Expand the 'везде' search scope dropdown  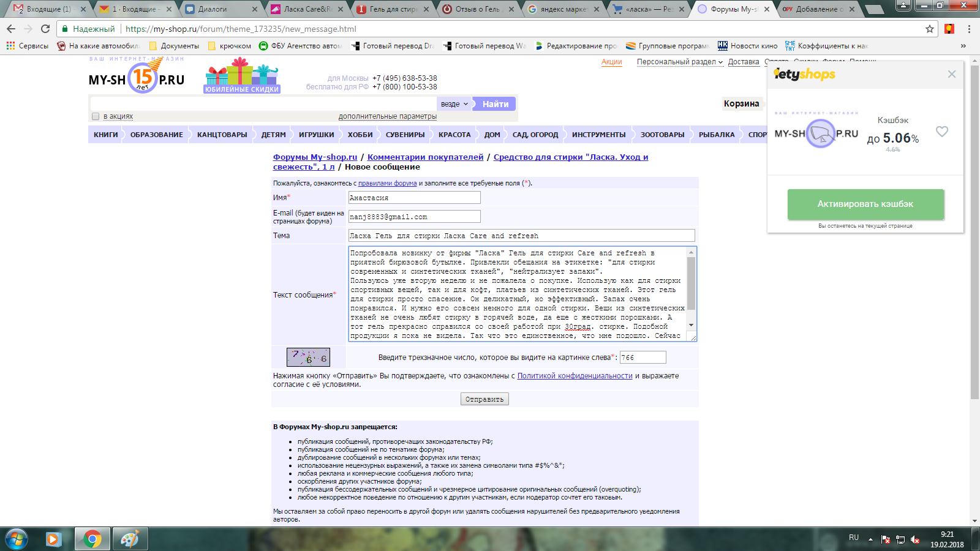454,104
